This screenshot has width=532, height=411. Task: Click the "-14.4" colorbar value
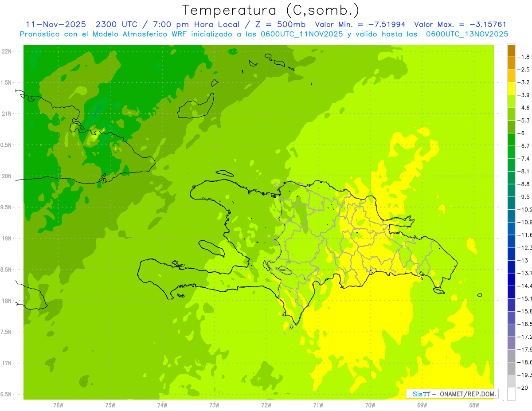pyautogui.click(x=525, y=286)
